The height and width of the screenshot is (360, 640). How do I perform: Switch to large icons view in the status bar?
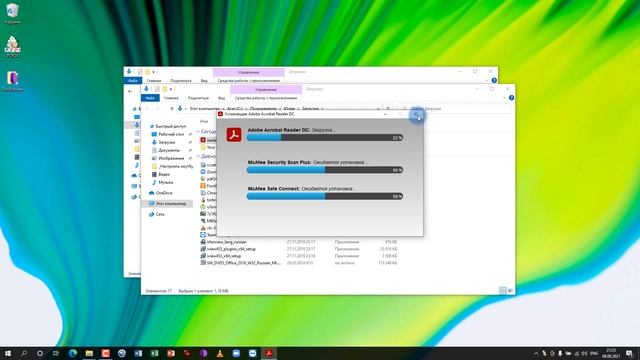click(x=510, y=290)
